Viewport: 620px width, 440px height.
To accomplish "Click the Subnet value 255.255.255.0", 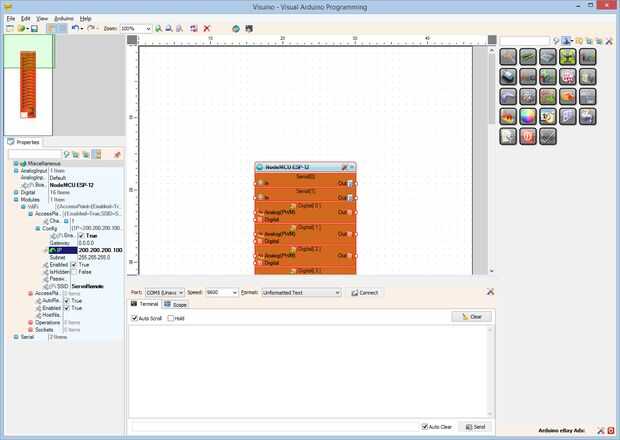I will 94,257.
